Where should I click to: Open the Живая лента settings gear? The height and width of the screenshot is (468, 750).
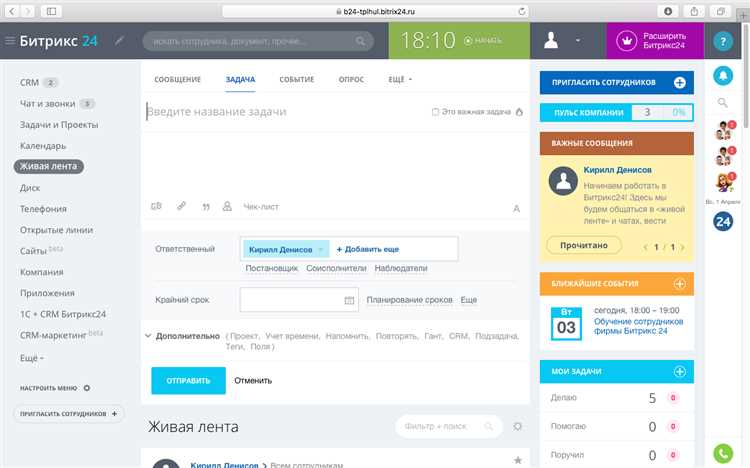[517, 426]
